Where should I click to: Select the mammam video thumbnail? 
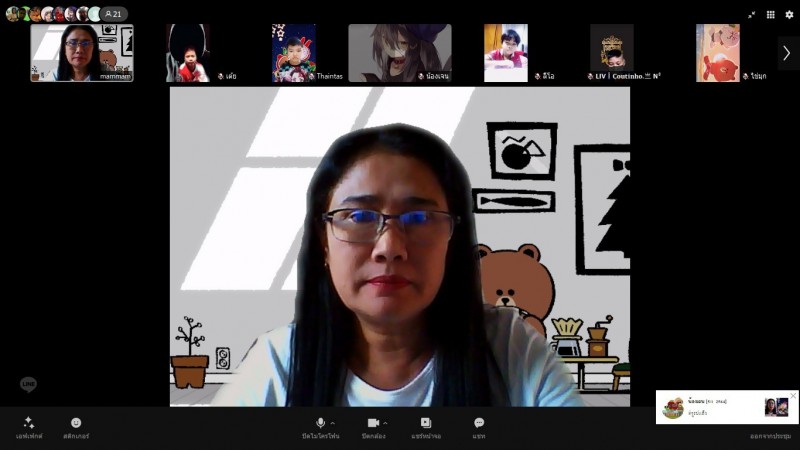[82, 52]
